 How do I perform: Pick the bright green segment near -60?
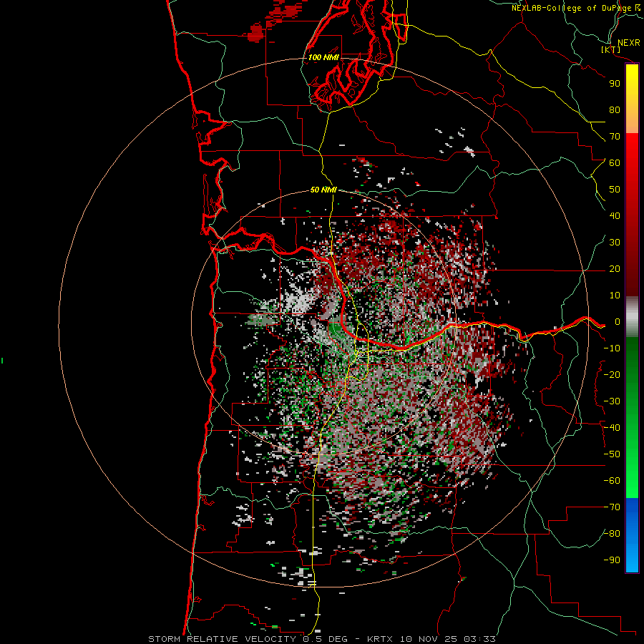(x=632, y=484)
